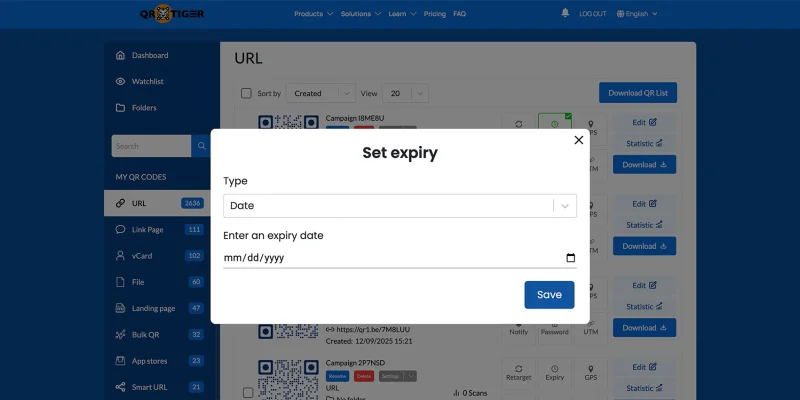Image resolution: width=800 pixels, height=400 pixels.
Task: Click the retarget icon for Campaign I8ME8U
Action: [x=518, y=124]
